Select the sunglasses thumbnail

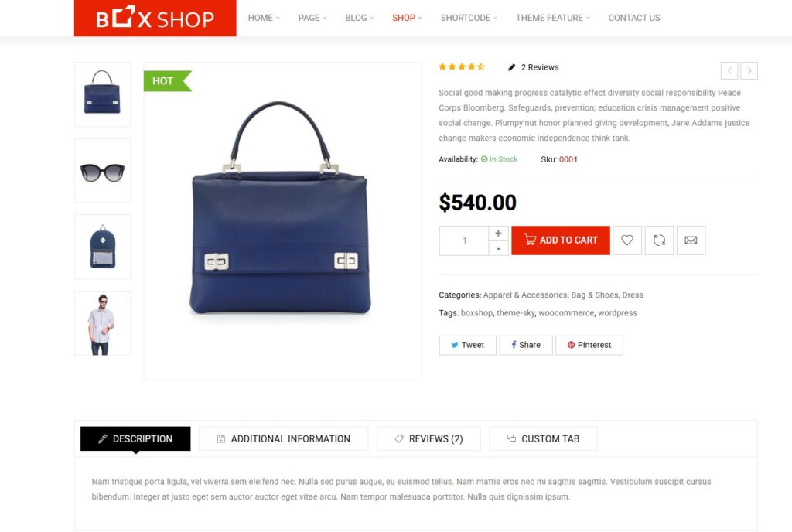[103, 171]
